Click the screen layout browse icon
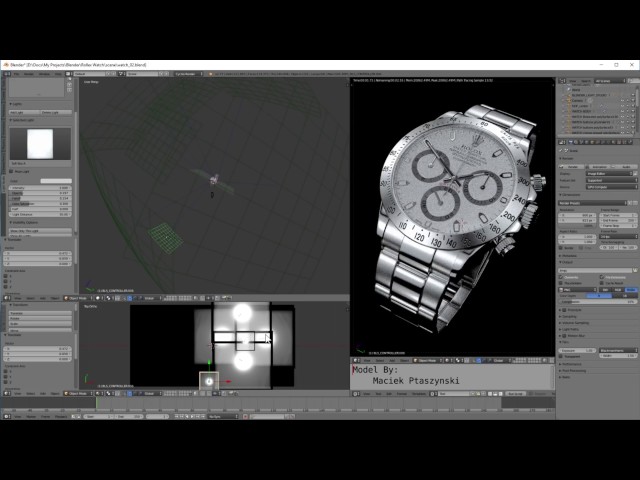The width and height of the screenshot is (640, 480). pos(68,74)
